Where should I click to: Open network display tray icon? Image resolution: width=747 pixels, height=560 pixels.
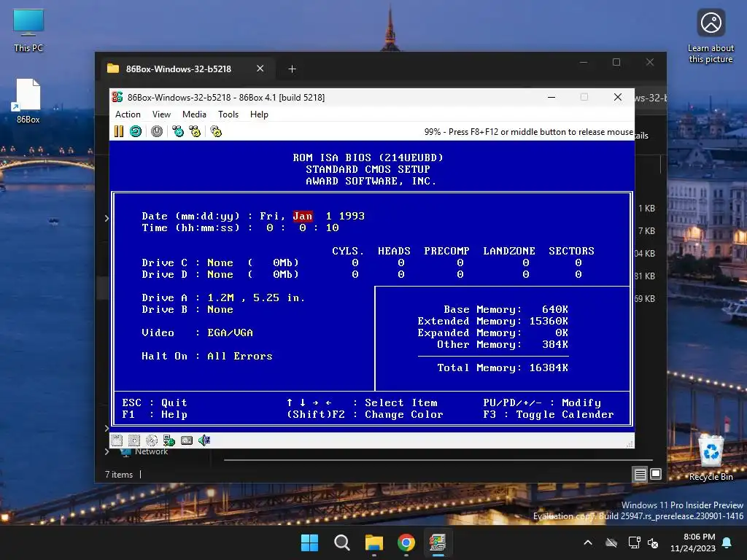634,542
